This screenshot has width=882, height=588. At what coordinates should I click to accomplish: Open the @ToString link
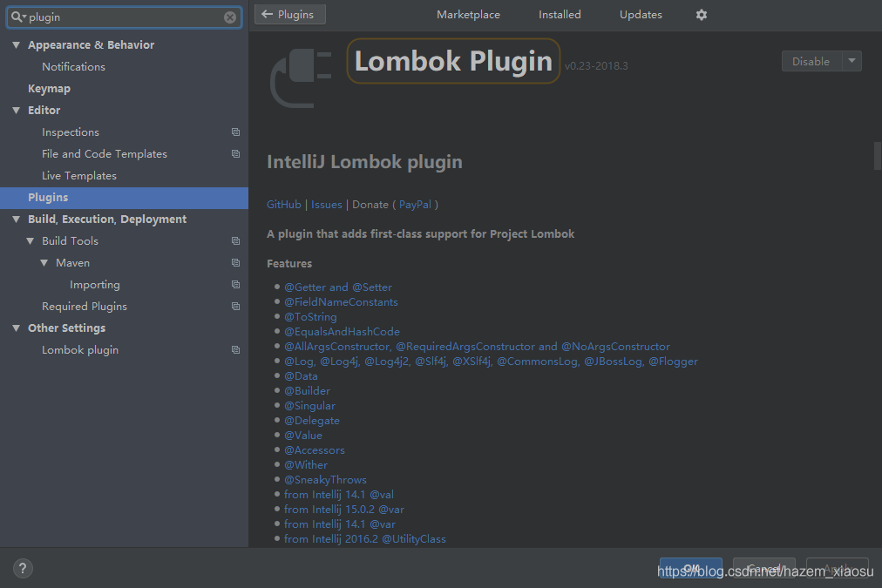point(310,317)
